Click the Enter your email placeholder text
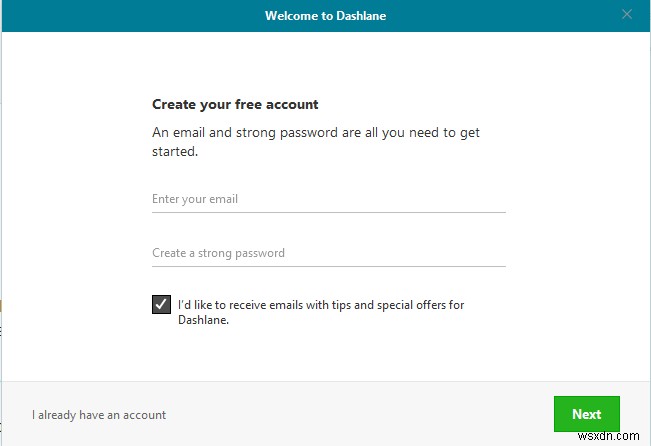Screen dimensions: 651x446 pyautogui.click(x=195, y=199)
